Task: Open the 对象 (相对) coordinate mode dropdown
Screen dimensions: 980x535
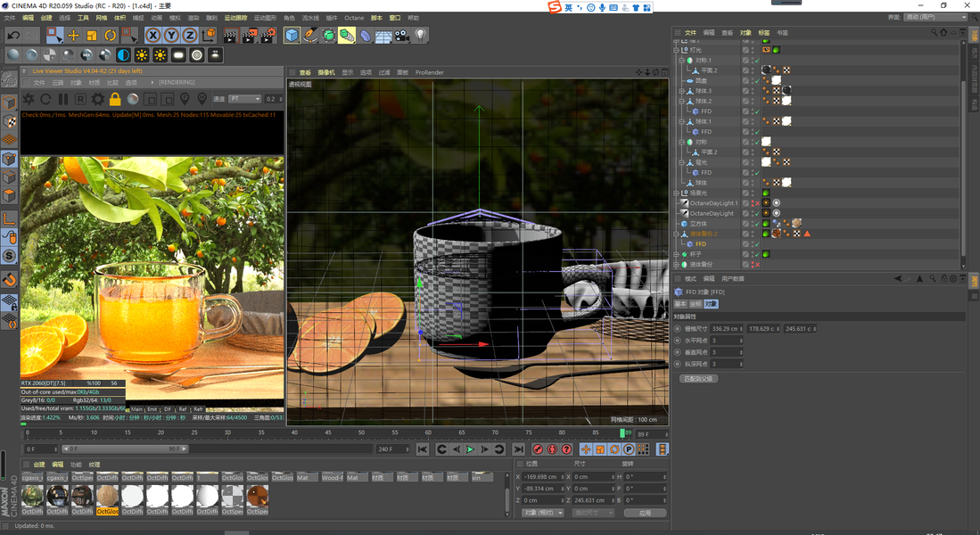Action: [543, 513]
